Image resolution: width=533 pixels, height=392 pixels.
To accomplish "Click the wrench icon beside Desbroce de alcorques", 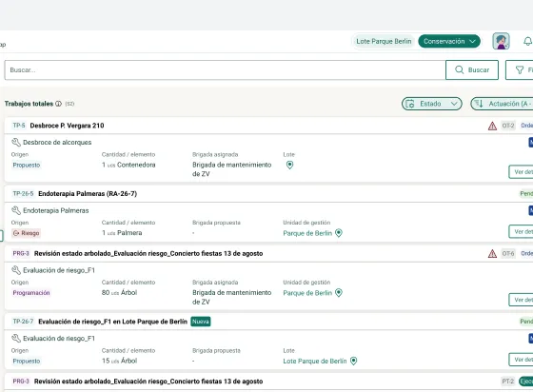I will point(16,142).
